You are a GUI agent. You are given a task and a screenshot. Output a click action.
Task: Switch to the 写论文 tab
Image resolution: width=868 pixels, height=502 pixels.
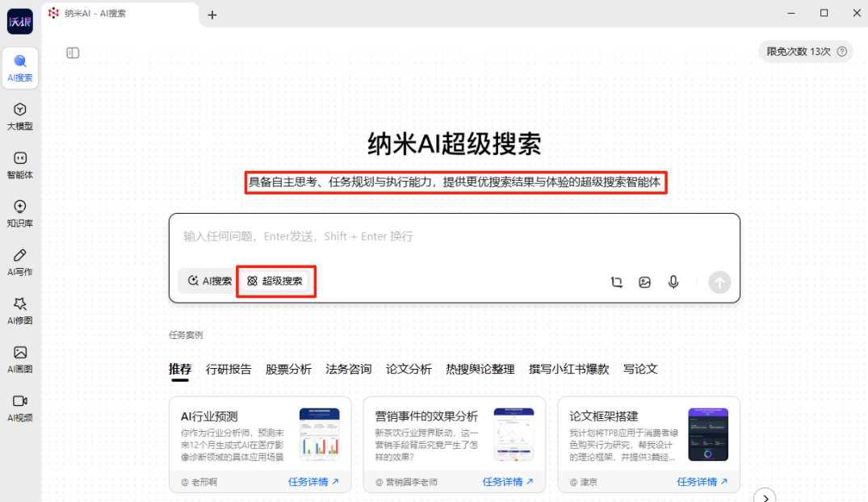click(640, 369)
